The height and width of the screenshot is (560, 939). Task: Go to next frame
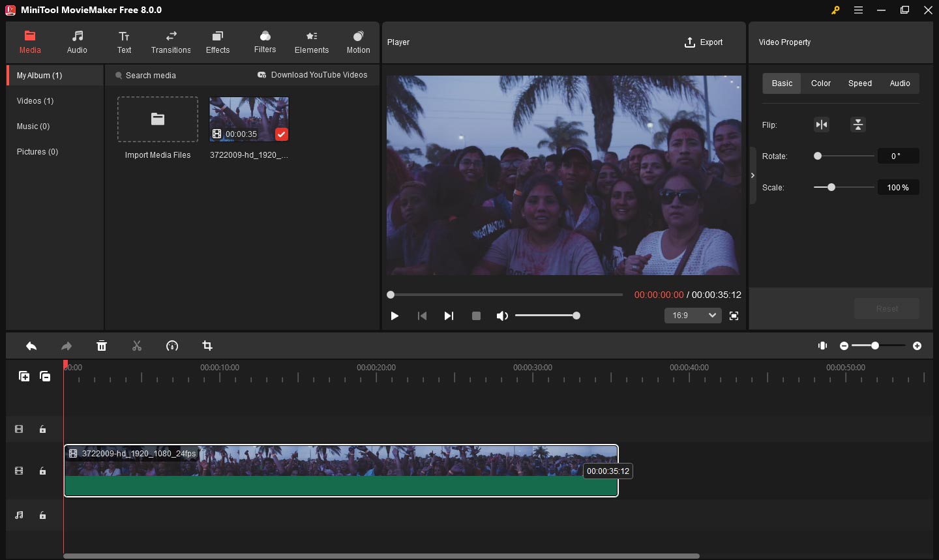pos(449,316)
